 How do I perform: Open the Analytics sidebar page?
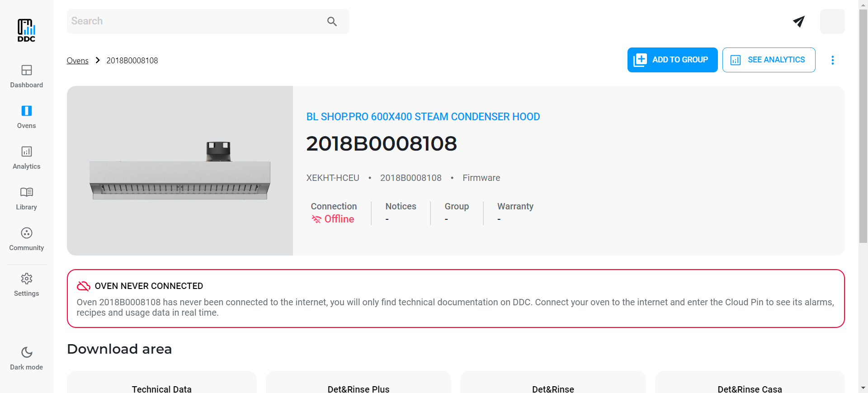point(26,157)
